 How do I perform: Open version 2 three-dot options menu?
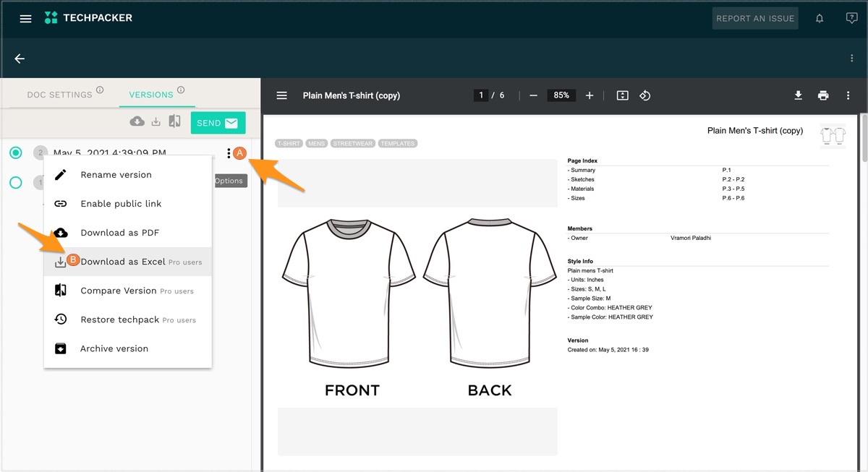[x=229, y=153]
